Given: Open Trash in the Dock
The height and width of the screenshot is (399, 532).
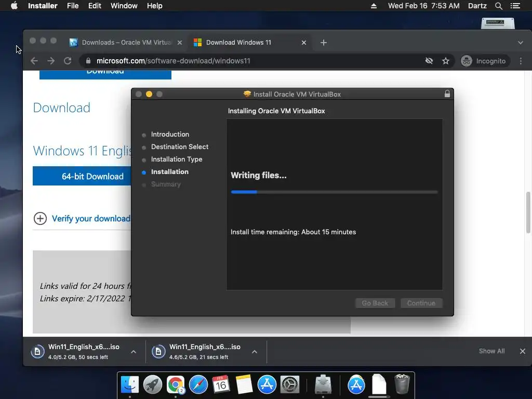Looking at the screenshot, I should point(402,384).
